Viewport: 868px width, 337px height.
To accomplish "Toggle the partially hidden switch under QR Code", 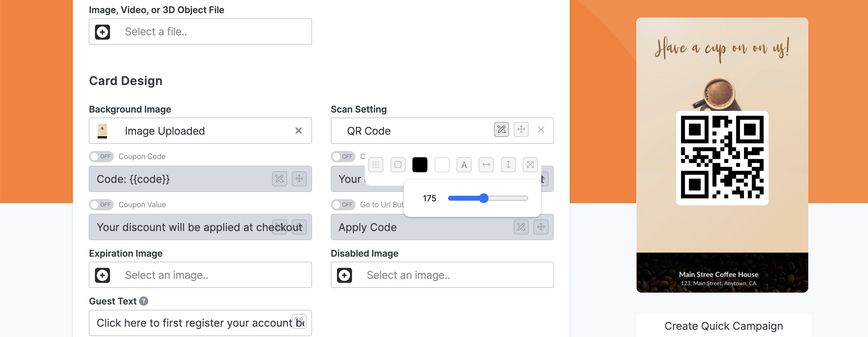I will point(343,156).
